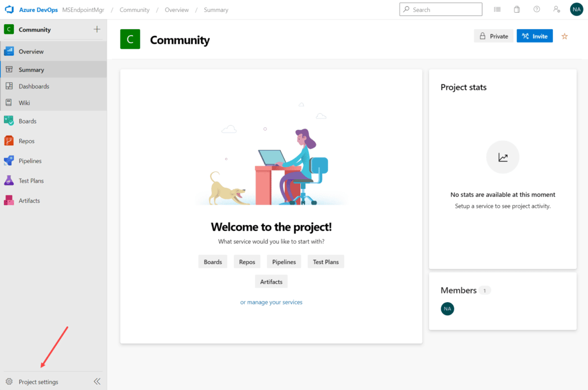
Task: Open Boards in the sidebar menu
Action: [x=53, y=121]
